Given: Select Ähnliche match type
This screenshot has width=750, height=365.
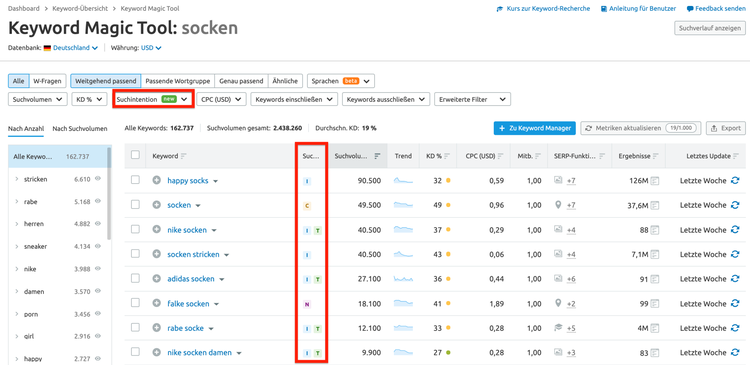Looking at the screenshot, I should (x=285, y=81).
